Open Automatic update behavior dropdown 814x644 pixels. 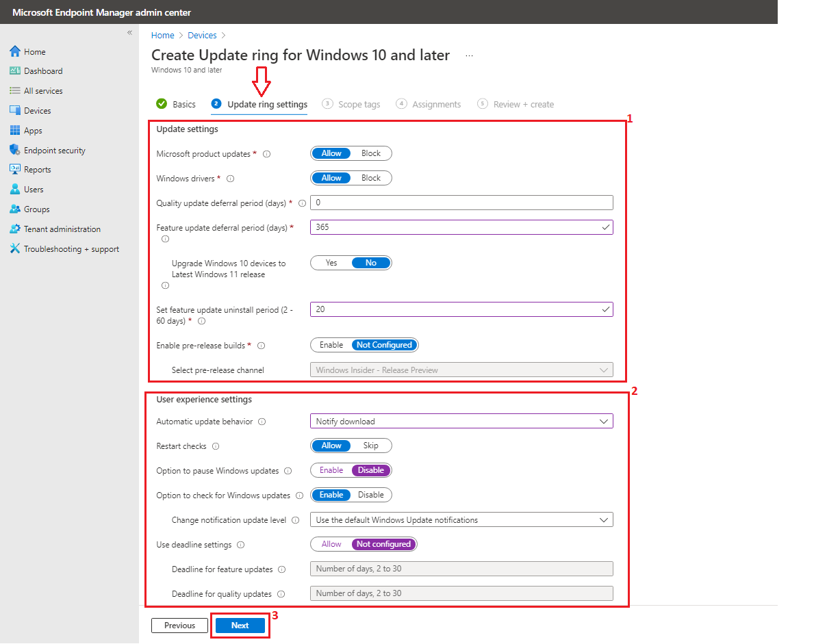[x=461, y=422]
